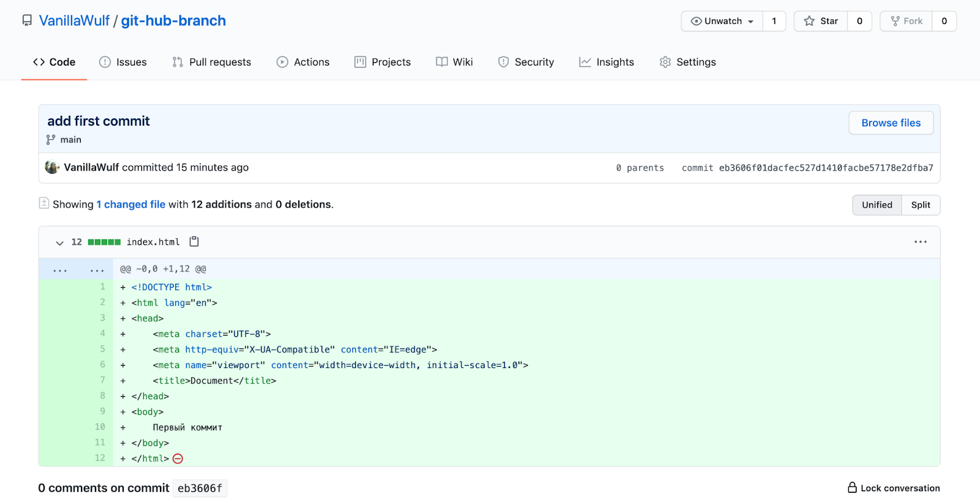This screenshot has height=504, width=980.
Task: Click the Actions play icon
Action: tap(282, 62)
